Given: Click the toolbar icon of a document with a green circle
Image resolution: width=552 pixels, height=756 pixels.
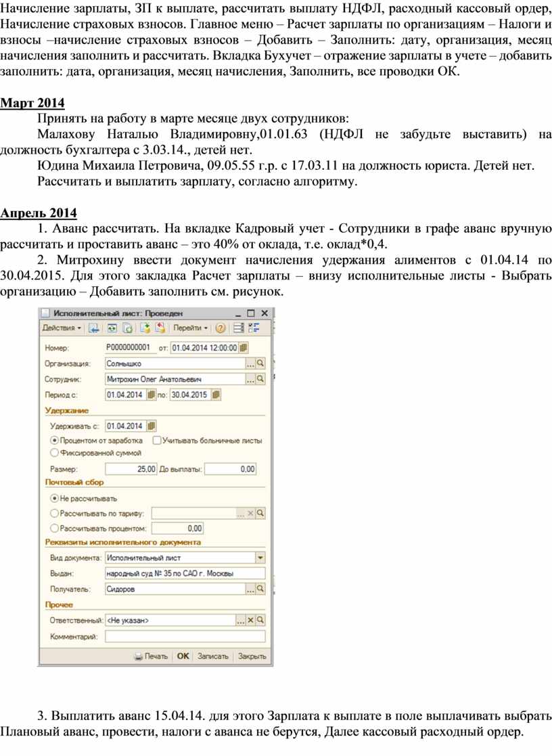Looking at the screenshot, I should 128,328.
